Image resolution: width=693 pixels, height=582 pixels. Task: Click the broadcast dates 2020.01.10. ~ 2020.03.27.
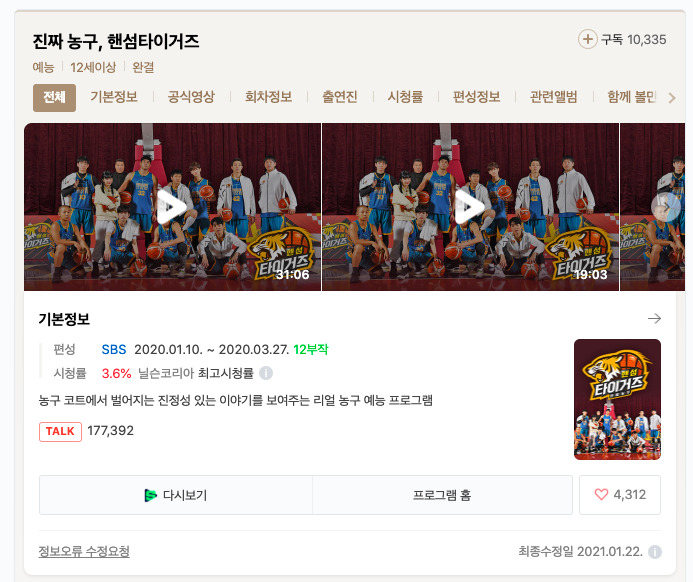[x=212, y=350]
